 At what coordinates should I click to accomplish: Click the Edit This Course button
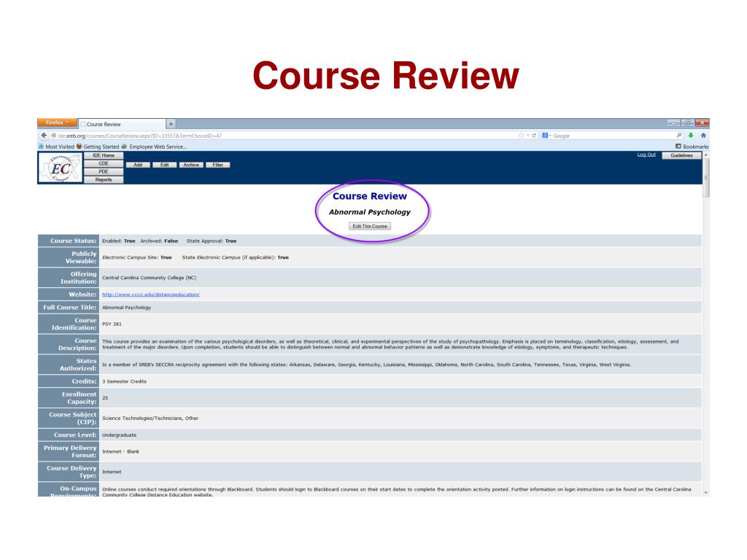[370, 226]
